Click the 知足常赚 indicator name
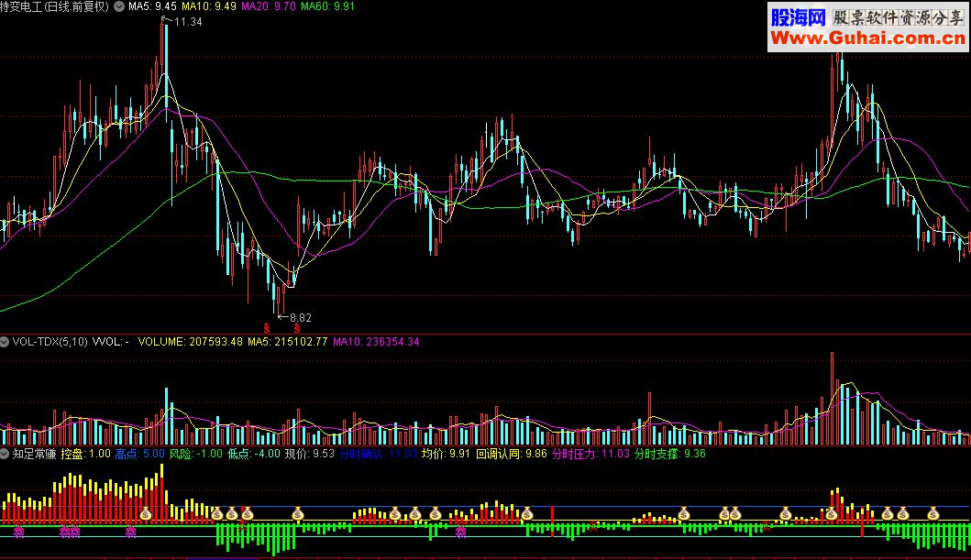 [34, 454]
